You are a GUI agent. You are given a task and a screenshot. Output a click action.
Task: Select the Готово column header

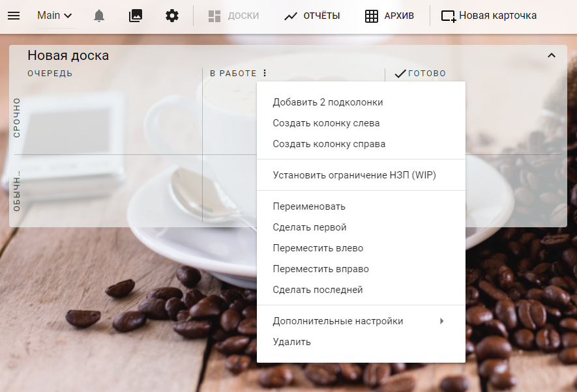click(427, 74)
